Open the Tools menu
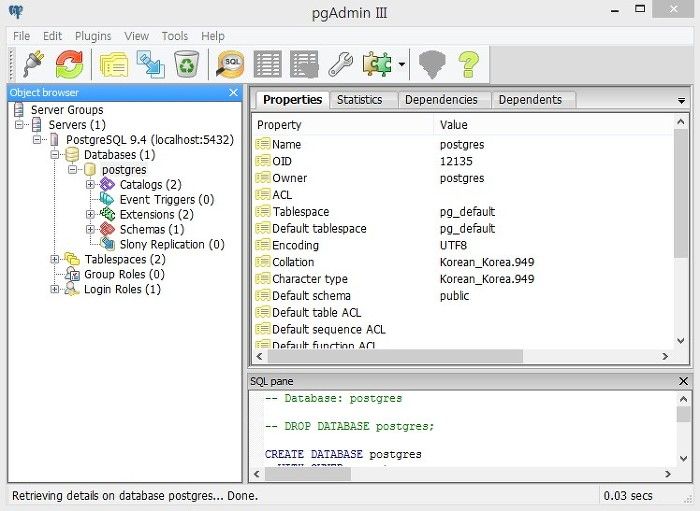Viewport: 700px width, 511px height. (x=175, y=36)
